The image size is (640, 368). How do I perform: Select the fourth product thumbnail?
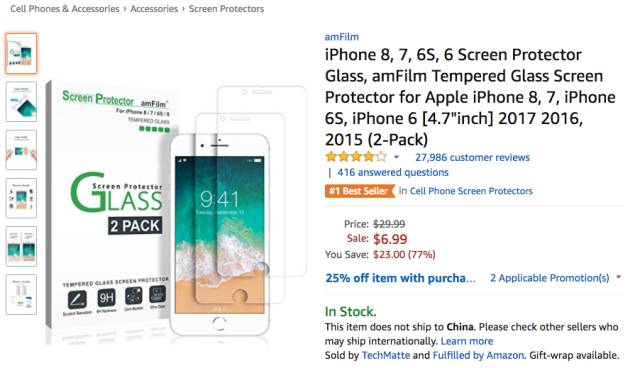coord(21,198)
